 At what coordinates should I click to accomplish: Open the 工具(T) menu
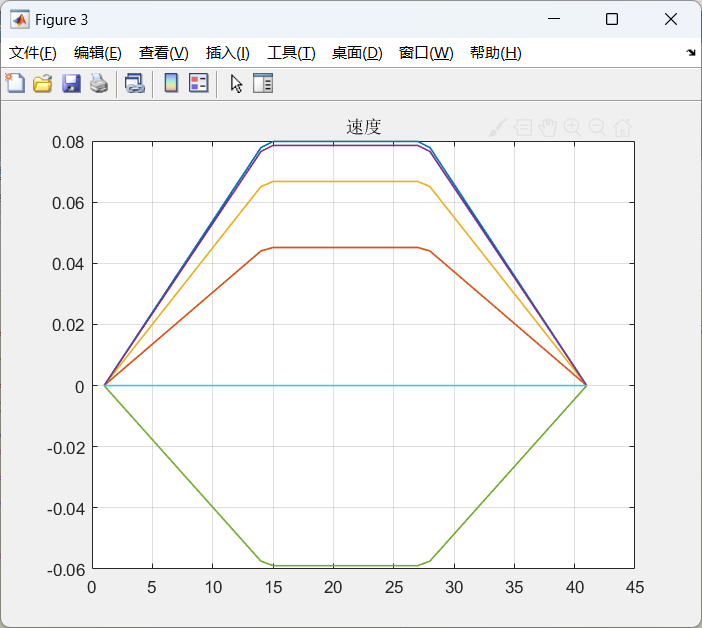(291, 53)
